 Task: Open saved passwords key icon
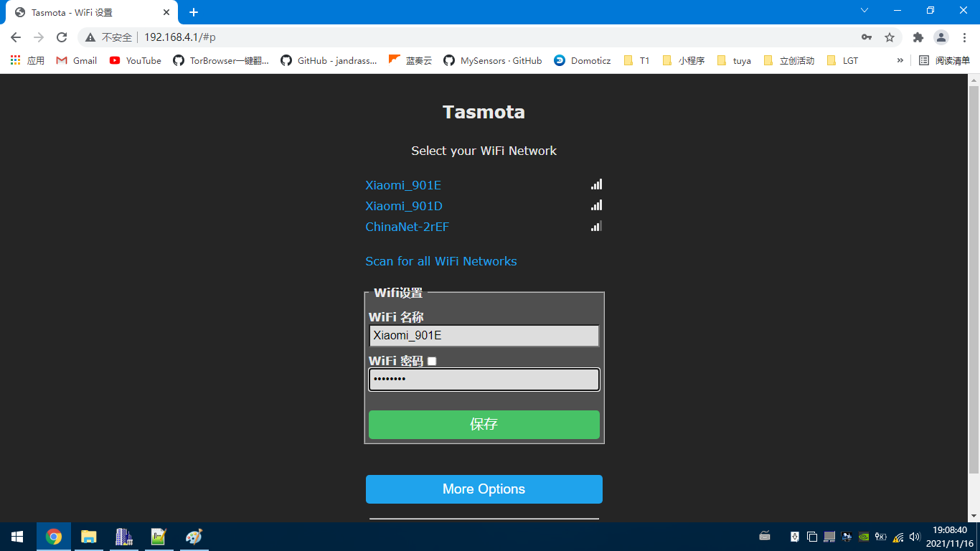click(867, 37)
